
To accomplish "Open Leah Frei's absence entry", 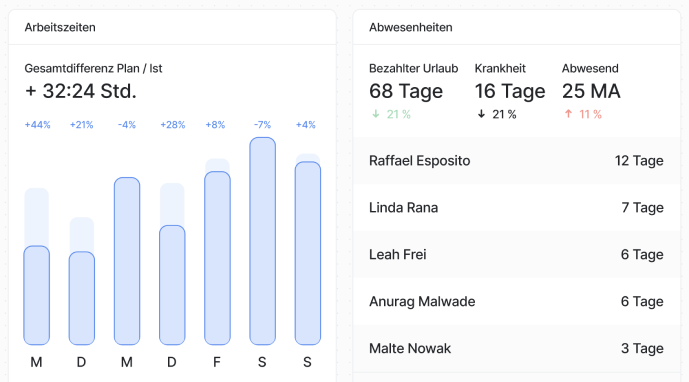I will click(x=516, y=255).
